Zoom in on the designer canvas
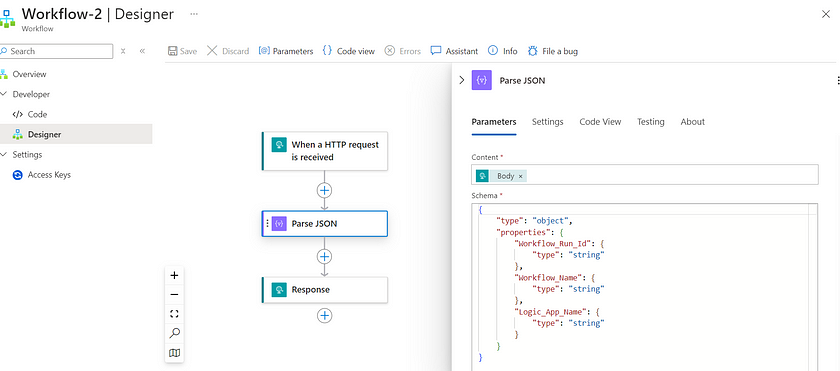The height and width of the screenshot is (371, 840). 174,276
